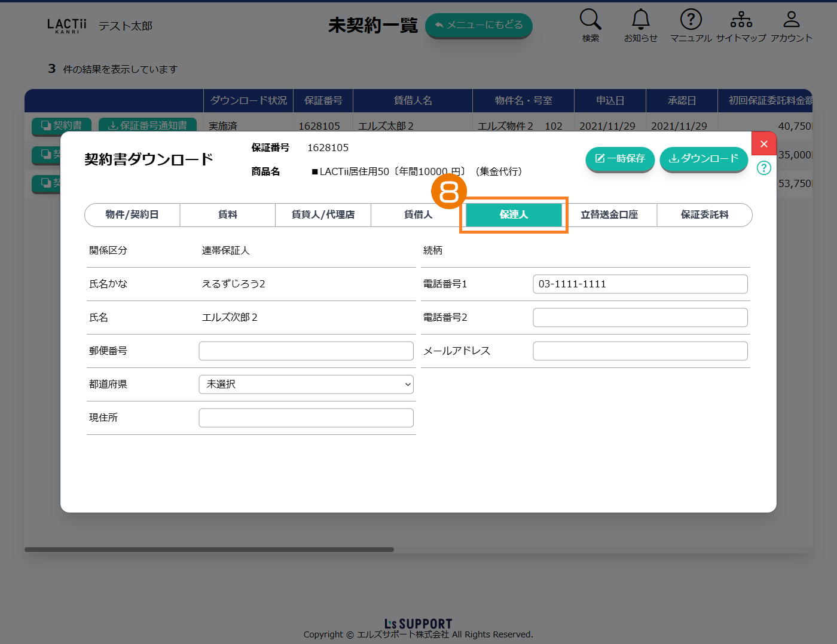The image size is (837, 644).
Task: Open the アカウント user icon
Action: [x=791, y=20]
